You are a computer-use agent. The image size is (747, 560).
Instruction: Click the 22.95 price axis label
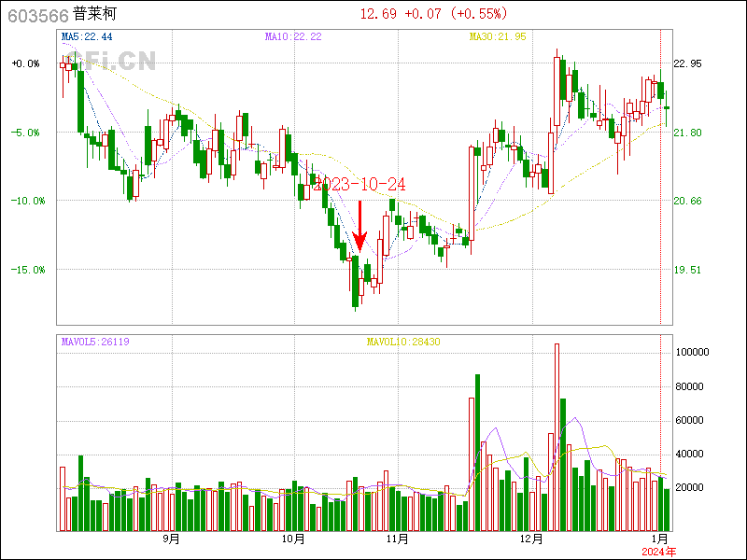687,63
